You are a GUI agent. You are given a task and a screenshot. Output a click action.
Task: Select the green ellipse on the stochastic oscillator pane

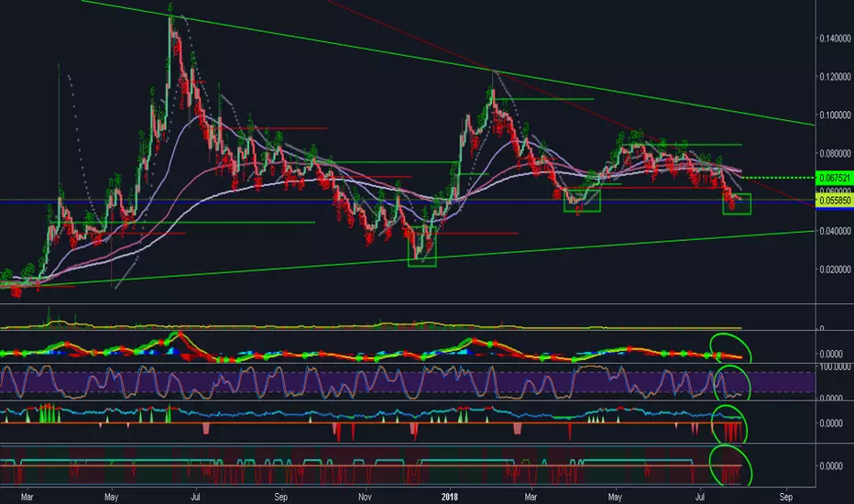(733, 382)
